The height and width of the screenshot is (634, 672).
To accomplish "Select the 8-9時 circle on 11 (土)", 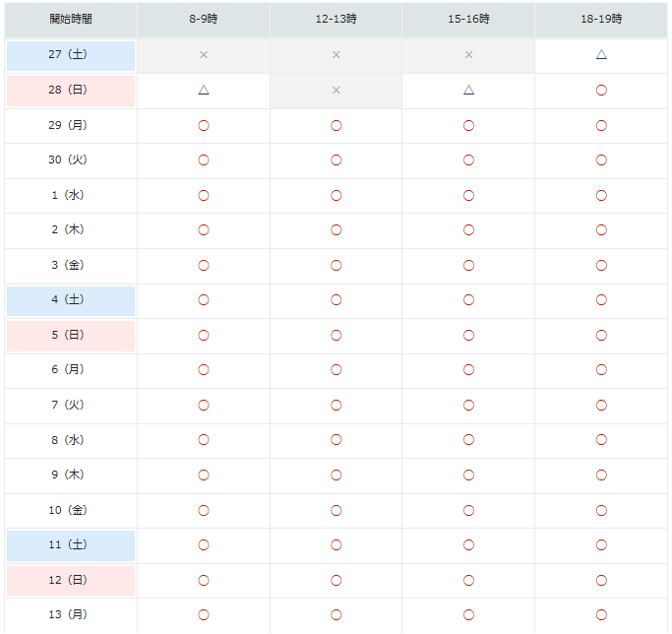I will pyautogui.click(x=204, y=545).
